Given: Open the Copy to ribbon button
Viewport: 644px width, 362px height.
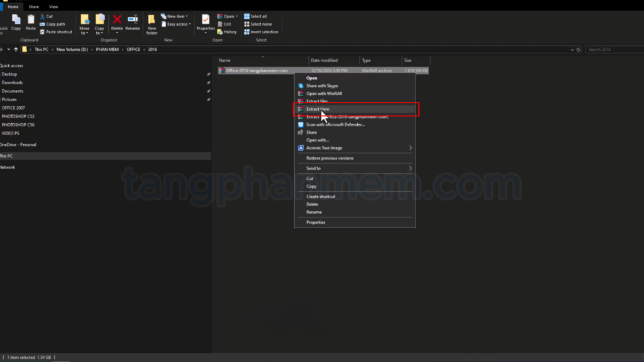Looking at the screenshot, I should click(99, 25).
